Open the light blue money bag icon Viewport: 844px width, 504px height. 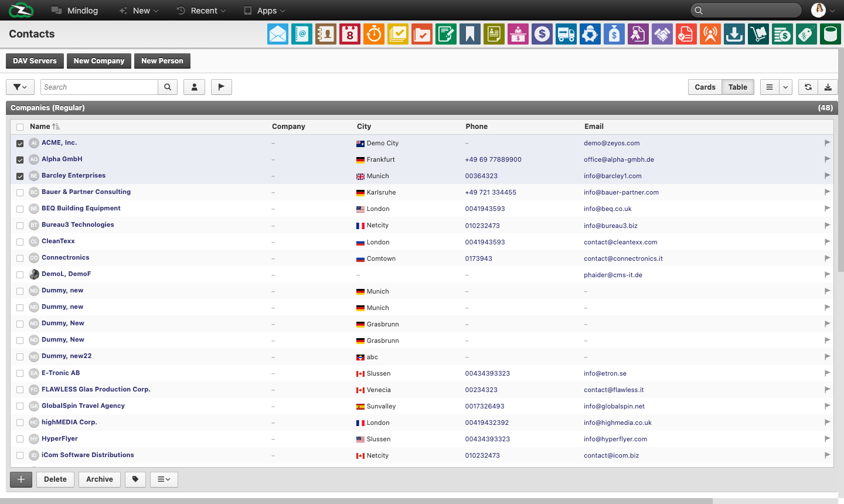(614, 34)
